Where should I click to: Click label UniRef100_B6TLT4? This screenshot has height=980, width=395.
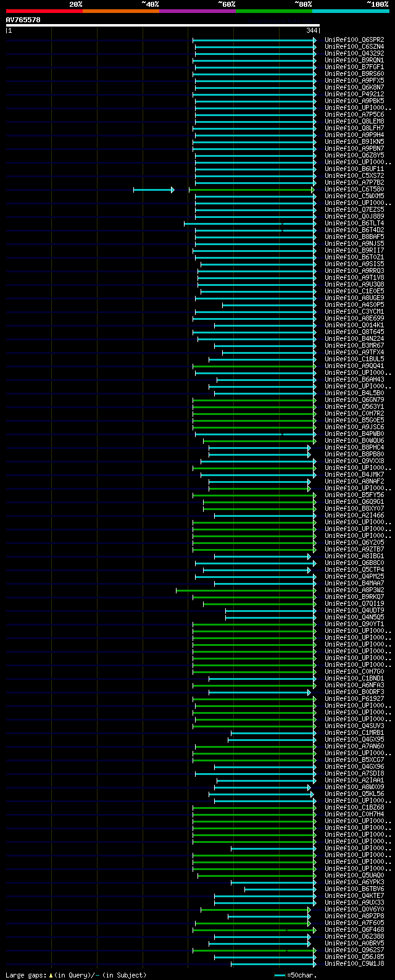click(354, 223)
